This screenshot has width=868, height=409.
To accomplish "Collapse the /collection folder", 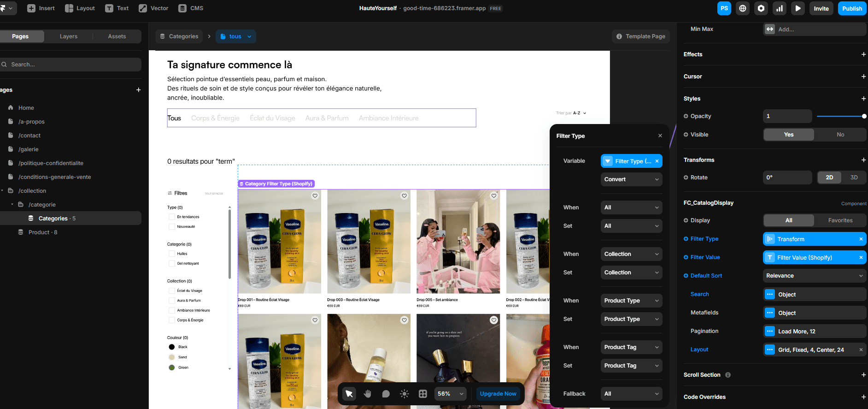I will 2,190.
